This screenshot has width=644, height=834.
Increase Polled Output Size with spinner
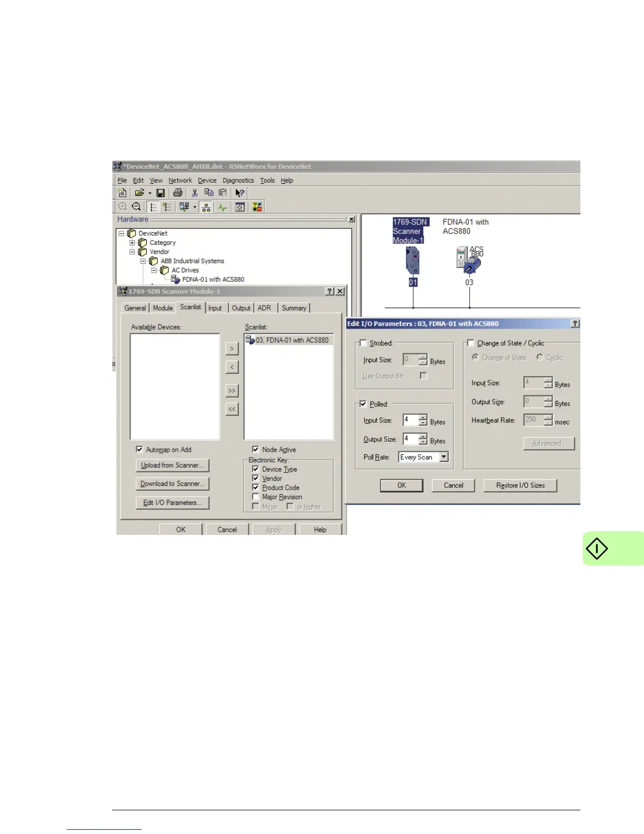[423, 436]
